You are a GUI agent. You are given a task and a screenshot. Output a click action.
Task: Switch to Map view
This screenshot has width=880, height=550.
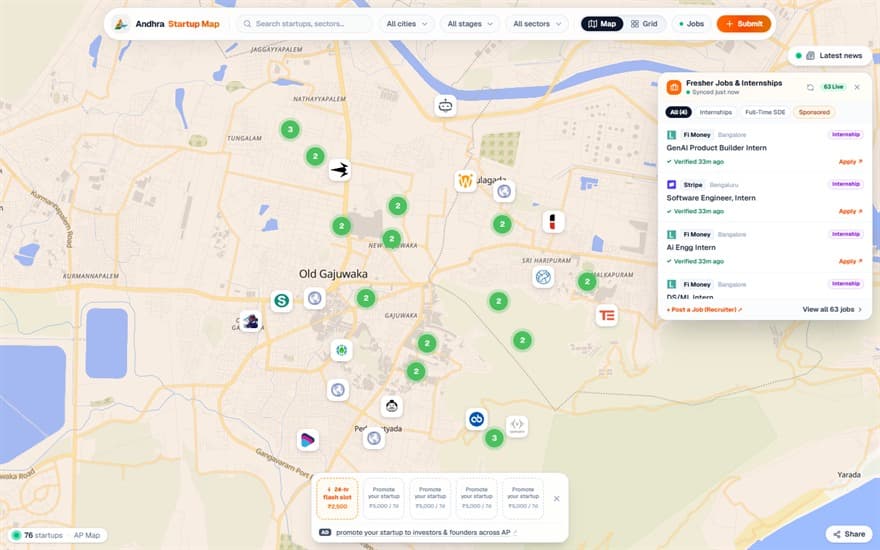(602, 24)
